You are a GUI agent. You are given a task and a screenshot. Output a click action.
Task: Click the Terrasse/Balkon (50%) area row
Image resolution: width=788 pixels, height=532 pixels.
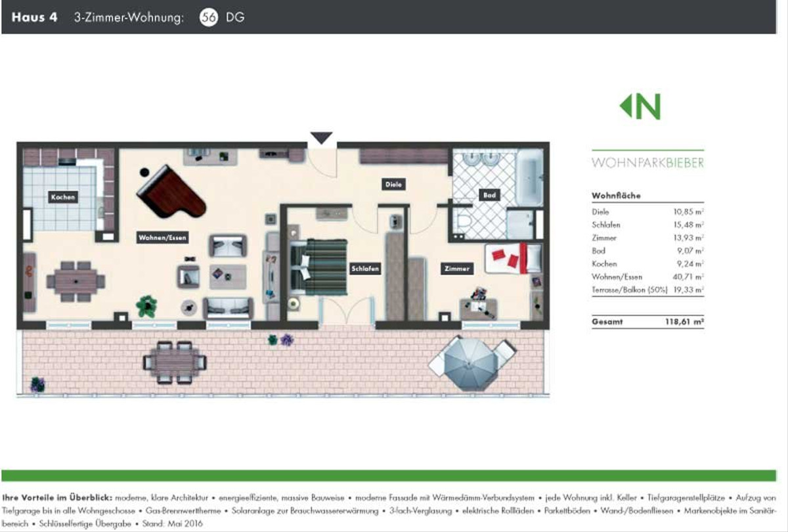click(647, 289)
